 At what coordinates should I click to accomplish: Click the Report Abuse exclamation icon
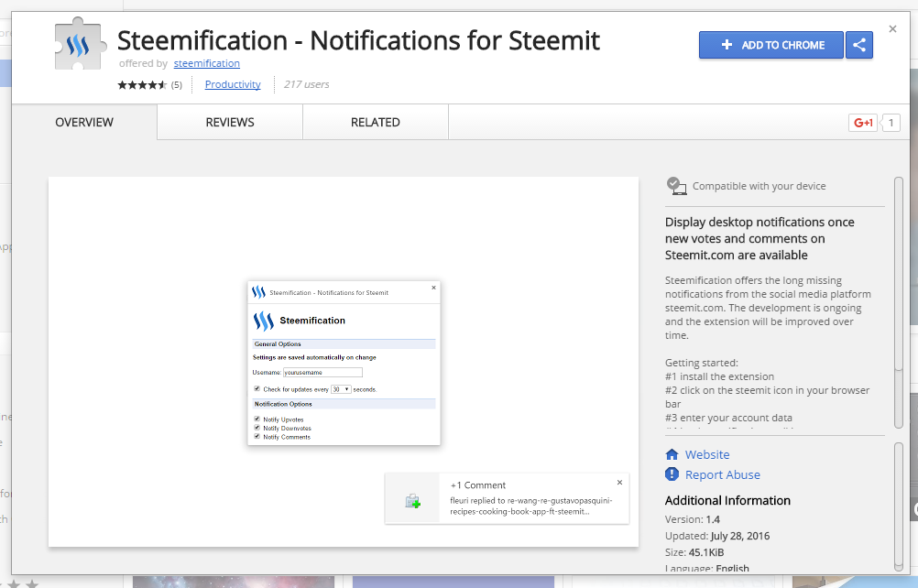672,474
